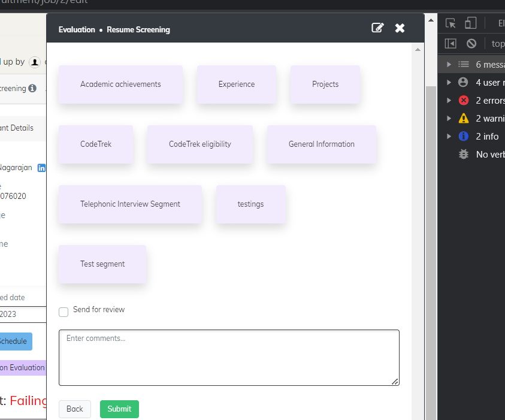Open the Experience segment card
The image size is (505, 420).
pyautogui.click(x=237, y=84)
